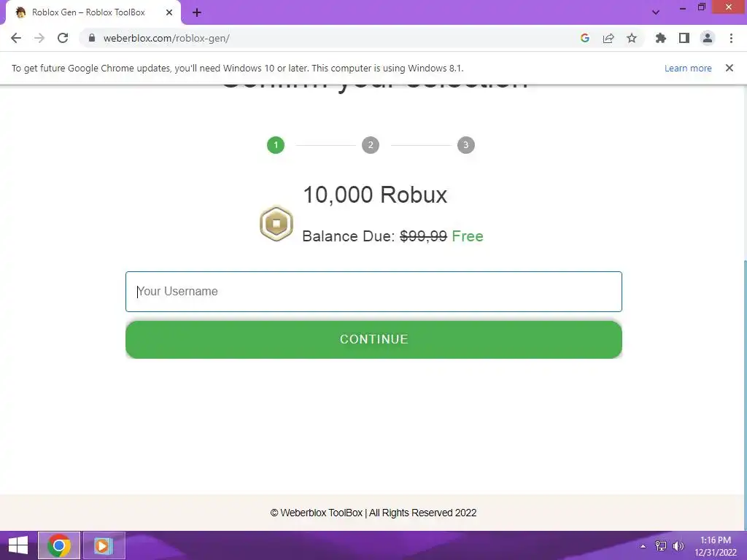Close the Roblox Gen tab
This screenshot has width=747, height=560.
click(x=169, y=12)
